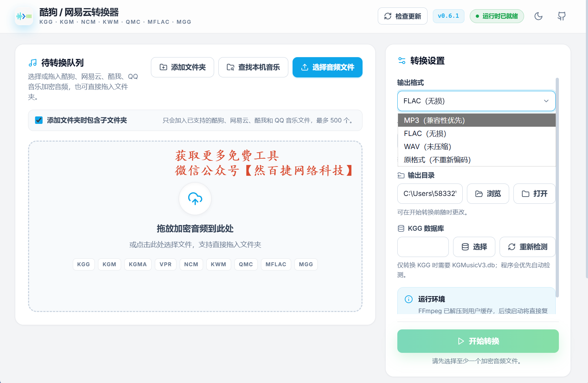Viewport: 588px width, 383px height.
Task: Click the output directory path field
Action: pyautogui.click(x=430, y=193)
